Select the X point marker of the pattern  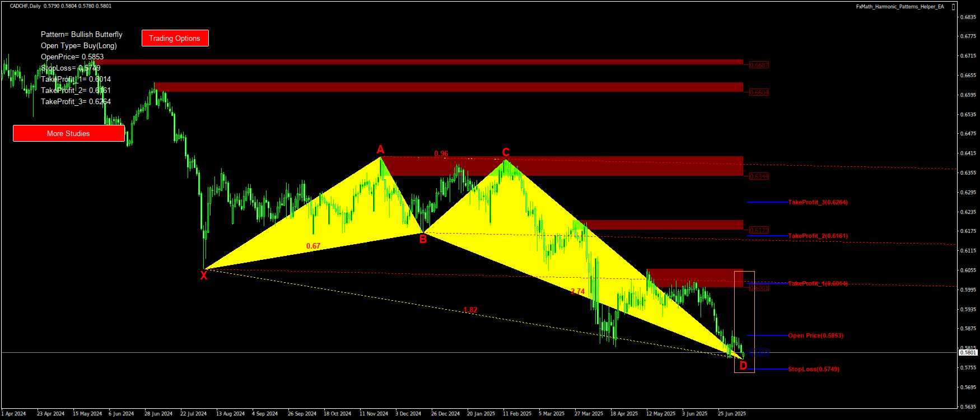click(x=204, y=275)
